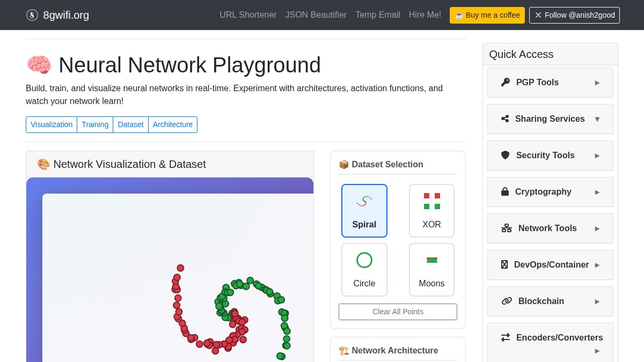Click the wrench icon beside PGP Tools

coord(505,82)
